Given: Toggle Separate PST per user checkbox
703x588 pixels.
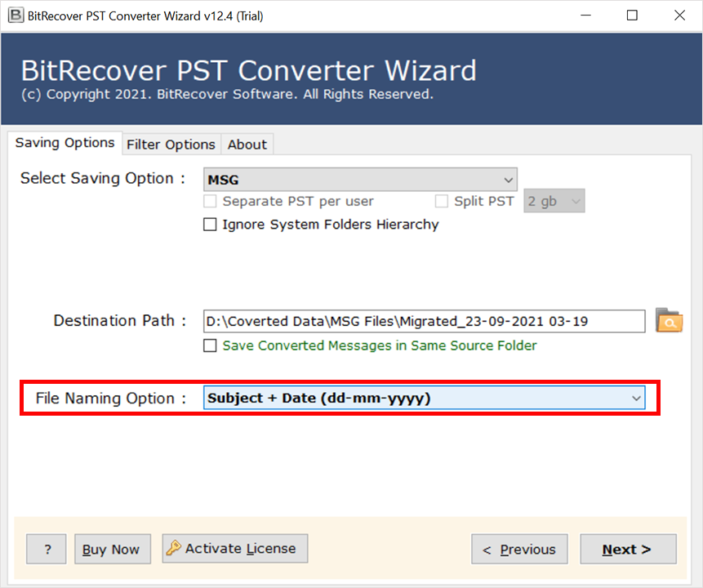Looking at the screenshot, I should tap(210, 201).
